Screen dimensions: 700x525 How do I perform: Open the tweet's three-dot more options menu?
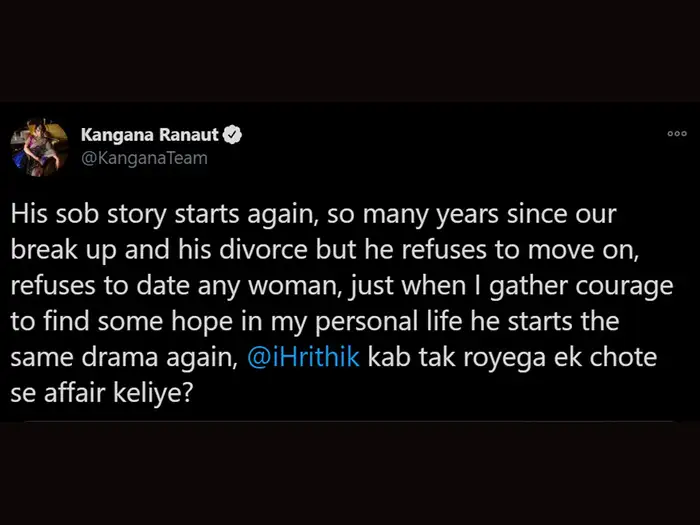[677, 134]
